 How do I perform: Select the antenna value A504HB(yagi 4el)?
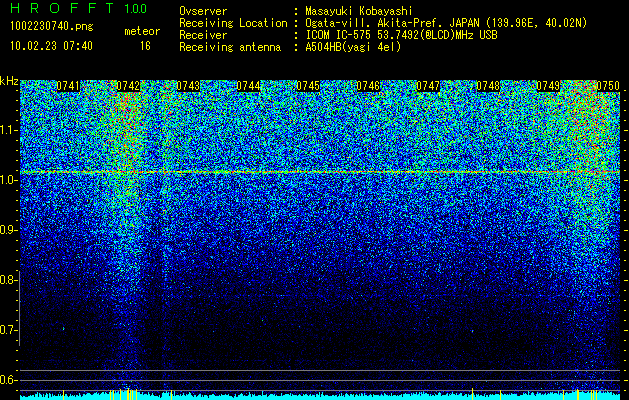(x=353, y=47)
